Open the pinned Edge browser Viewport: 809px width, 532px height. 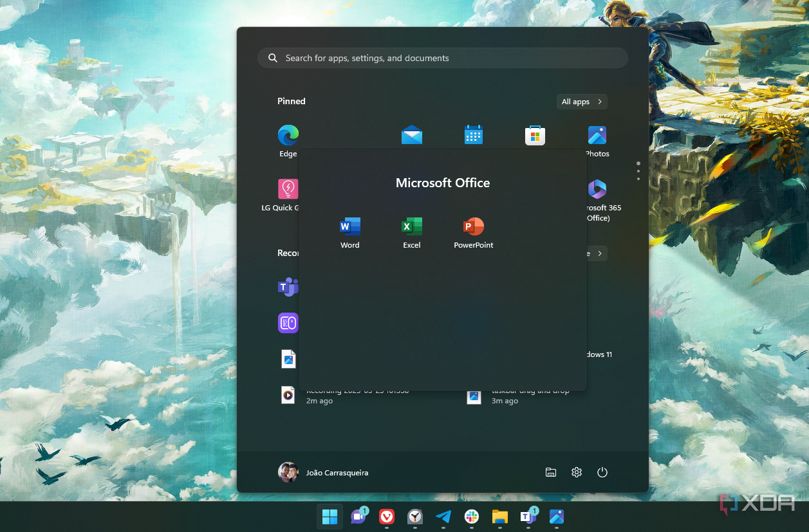(288, 142)
